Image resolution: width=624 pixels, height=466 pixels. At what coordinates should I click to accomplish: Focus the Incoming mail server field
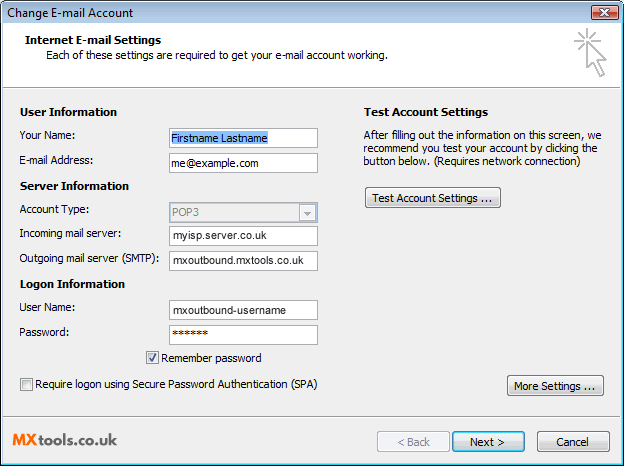(x=243, y=236)
